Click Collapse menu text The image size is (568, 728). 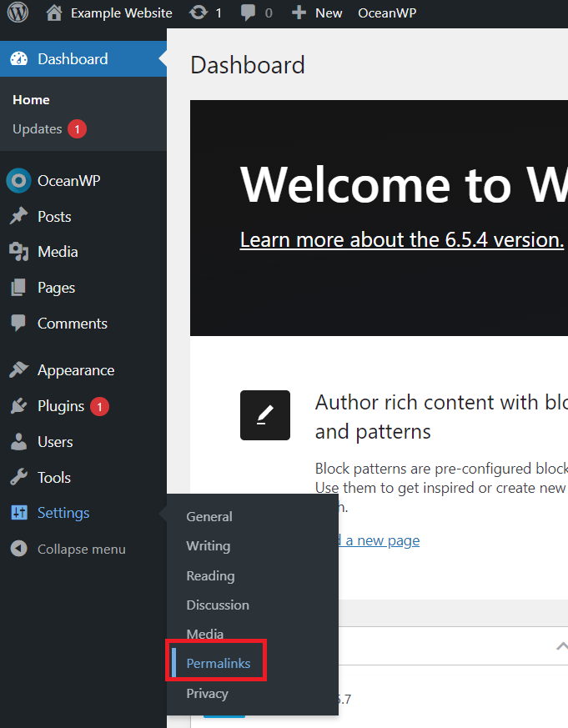pyautogui.click(x=81, y=549)
